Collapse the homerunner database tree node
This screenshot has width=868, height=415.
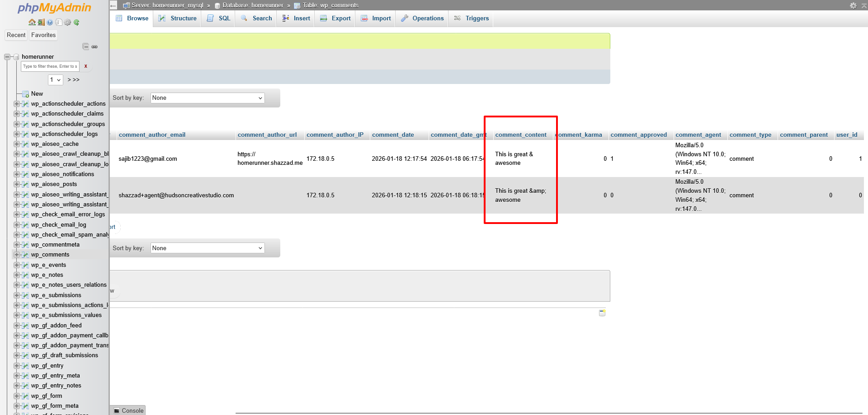coord(7,57)
